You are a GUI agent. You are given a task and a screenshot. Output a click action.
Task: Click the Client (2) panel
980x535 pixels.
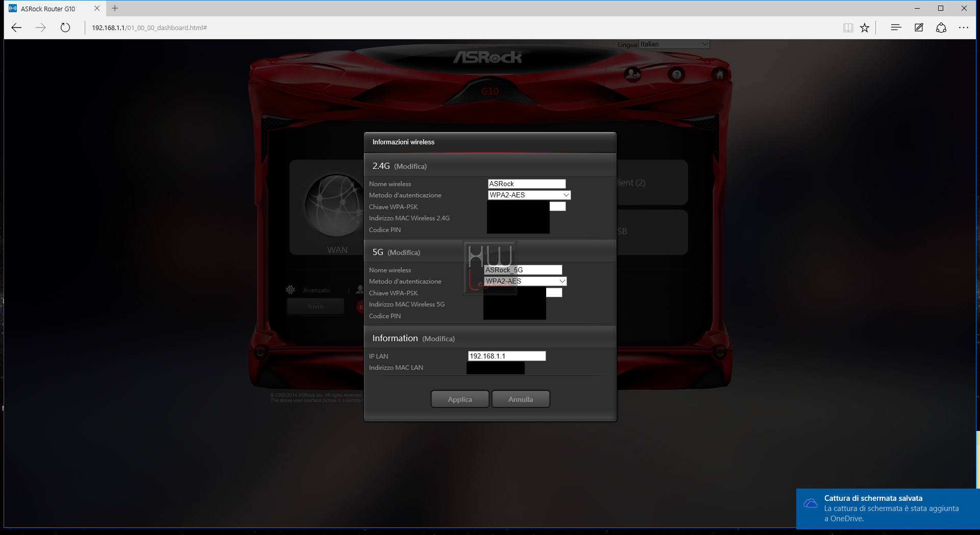pos(652,183)
